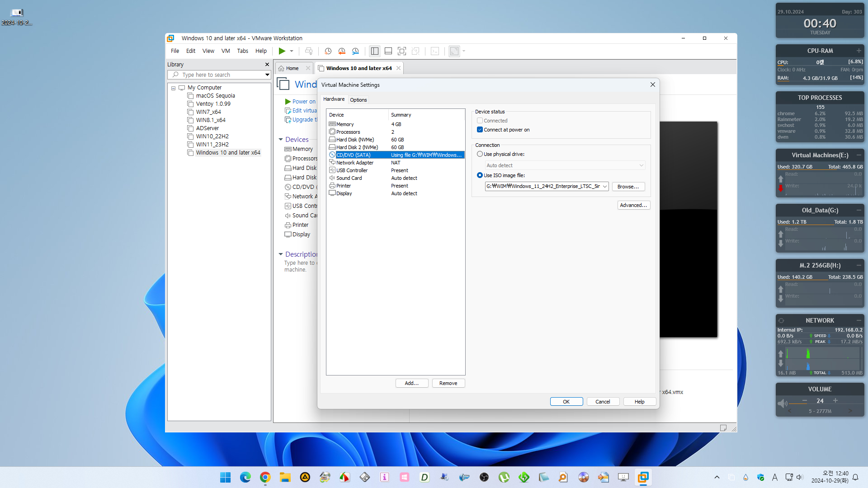Collapse the Devices section triangle
This screenshot has width=868, height=488.
(x=281, y=140)
